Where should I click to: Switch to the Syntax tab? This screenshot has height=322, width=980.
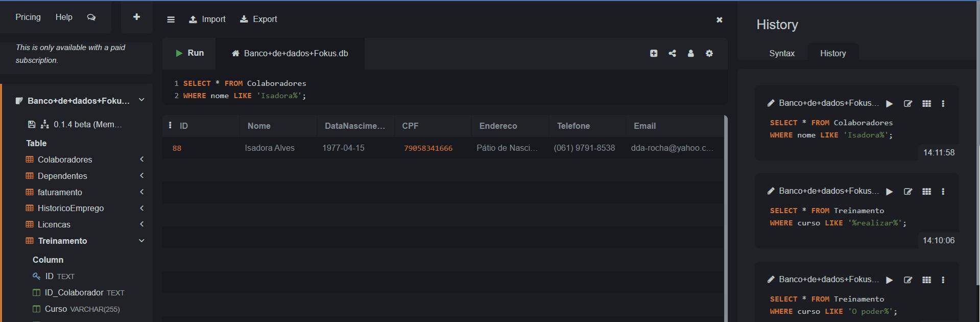click(x=782, y=53)
